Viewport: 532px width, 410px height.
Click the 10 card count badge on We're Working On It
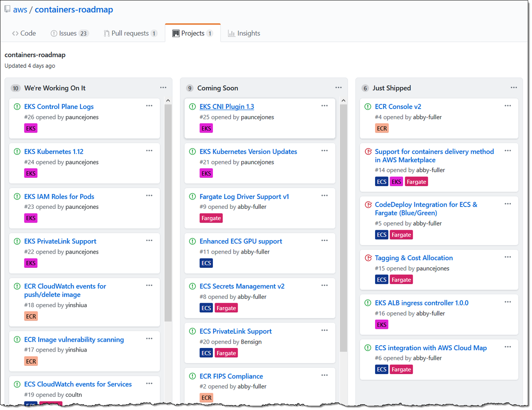click(x=16, y=88)
